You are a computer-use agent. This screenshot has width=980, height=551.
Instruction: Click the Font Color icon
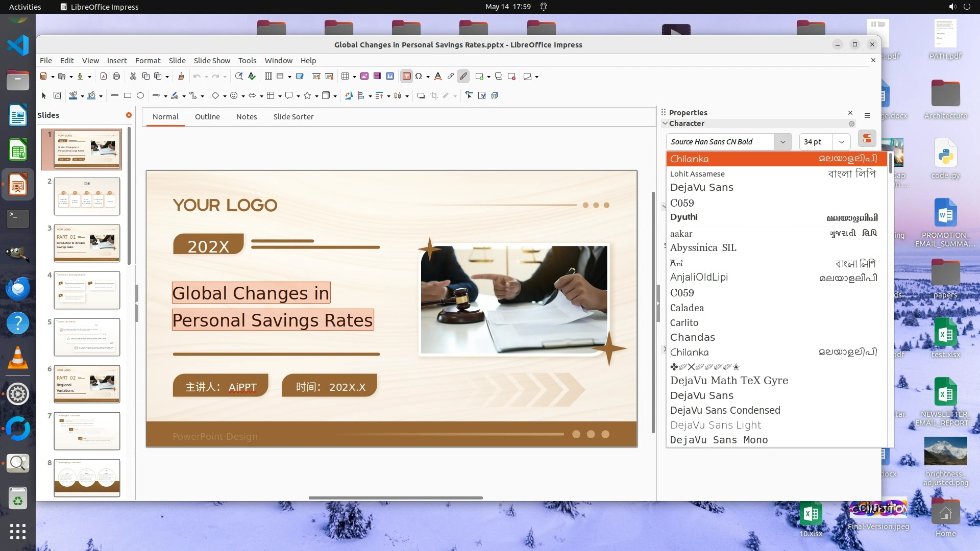[x=437, y=77]
